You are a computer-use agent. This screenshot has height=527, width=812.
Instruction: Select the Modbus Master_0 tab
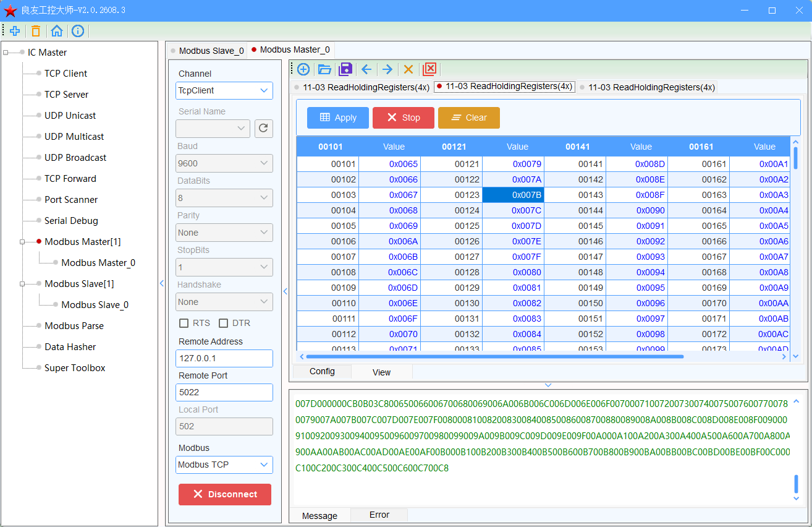tap(291, 49)
